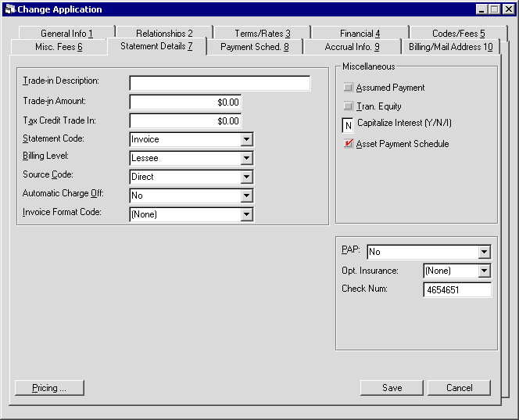Screen dimensions: 519x420
Task: Open Billing/Mail Address 10 tab
Action: (450, 47)
